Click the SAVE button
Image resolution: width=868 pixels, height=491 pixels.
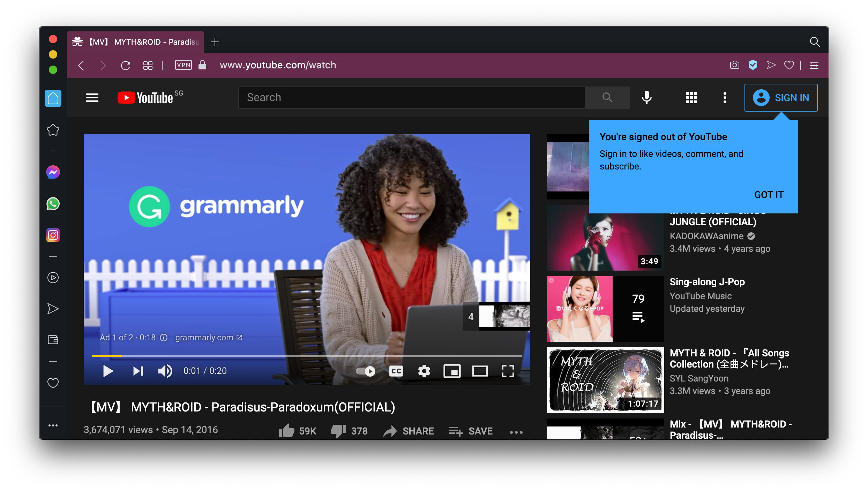coord(471,431)
